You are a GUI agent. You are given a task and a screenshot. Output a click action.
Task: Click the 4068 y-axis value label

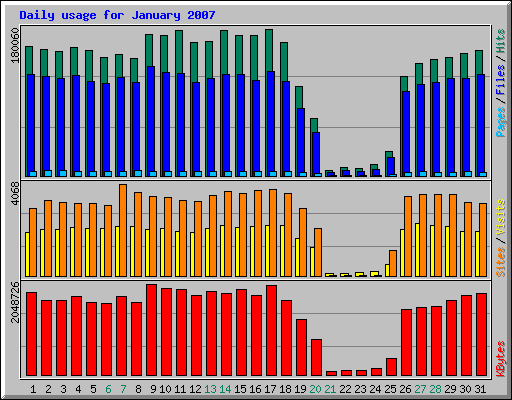(x=15, y=194)
